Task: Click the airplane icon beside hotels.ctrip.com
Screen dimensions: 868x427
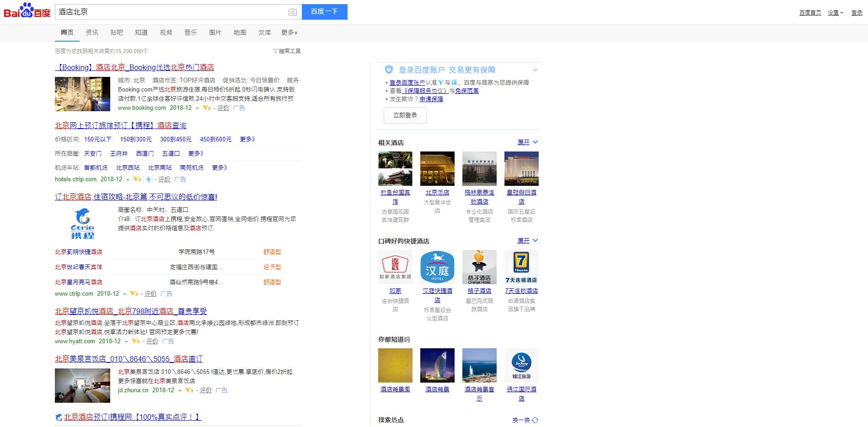Action: 149,179
